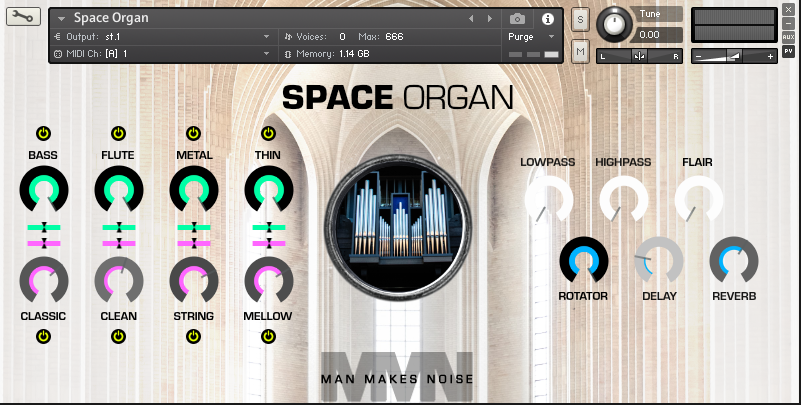Click the pan L-R slider
Viewport: 801px width, 405px height.
pyautogui.click(x=639, y=56)
